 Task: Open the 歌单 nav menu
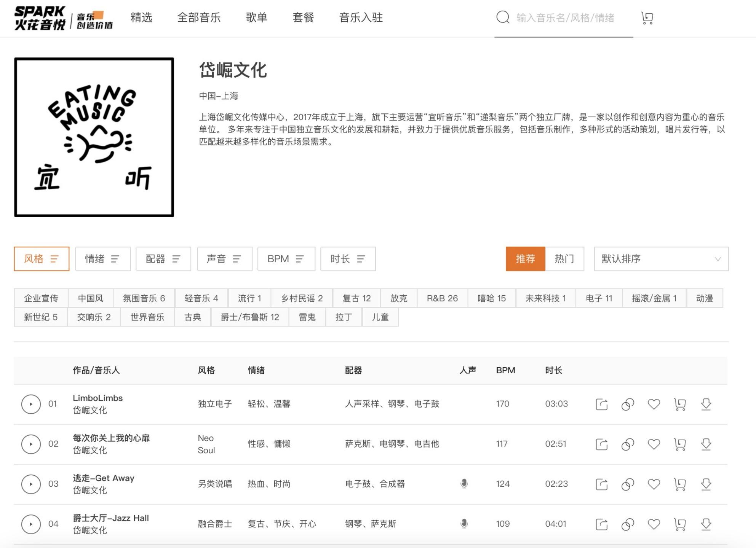pos(257,18)
